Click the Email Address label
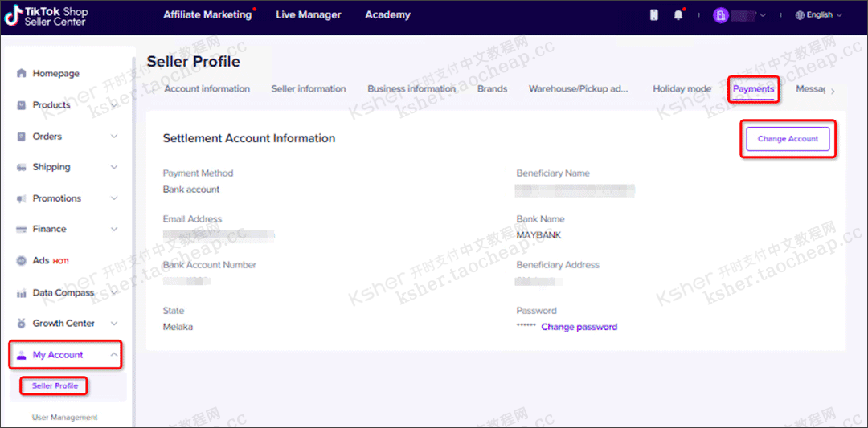 coord(192,219)
